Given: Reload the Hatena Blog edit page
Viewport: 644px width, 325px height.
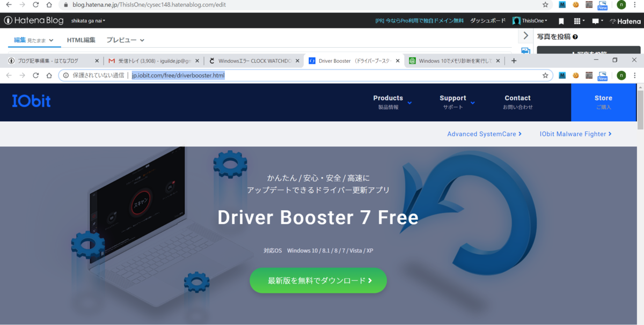Looking at the screenshot, I should [35, 4].
